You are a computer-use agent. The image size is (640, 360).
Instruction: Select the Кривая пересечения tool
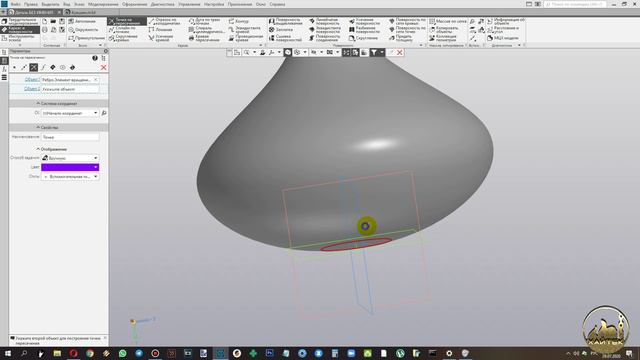[x=204, y=38]
